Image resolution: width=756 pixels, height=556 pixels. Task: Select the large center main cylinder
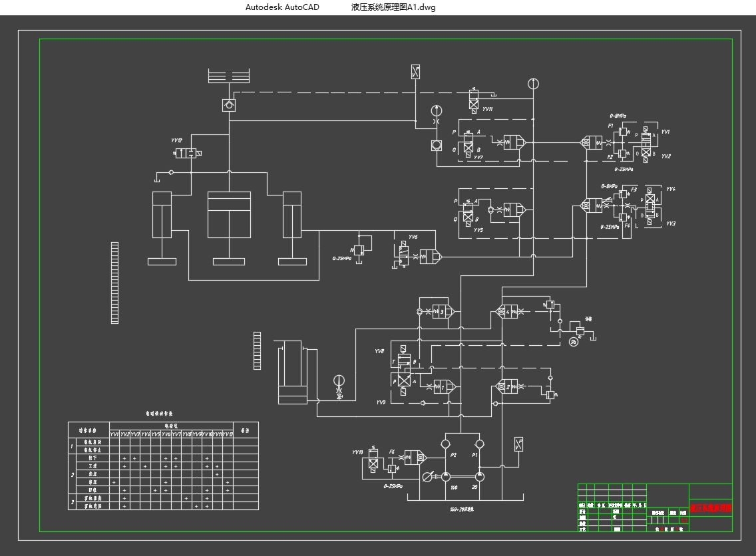click(x=230, y=215)
